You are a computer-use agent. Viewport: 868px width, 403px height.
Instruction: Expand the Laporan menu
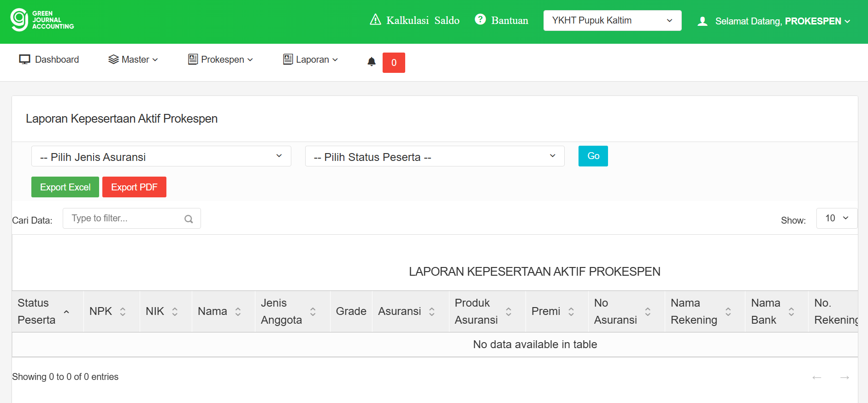tap(311, 59)
